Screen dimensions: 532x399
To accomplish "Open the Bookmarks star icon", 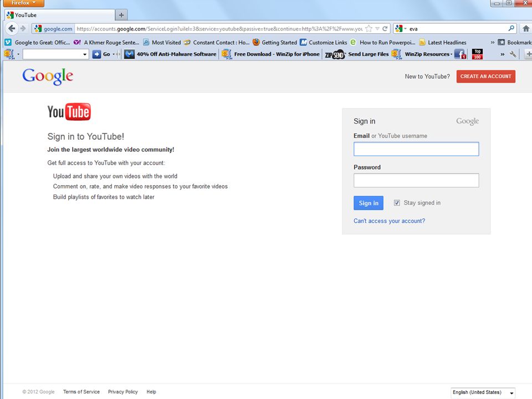I will [x=501, y=43].
